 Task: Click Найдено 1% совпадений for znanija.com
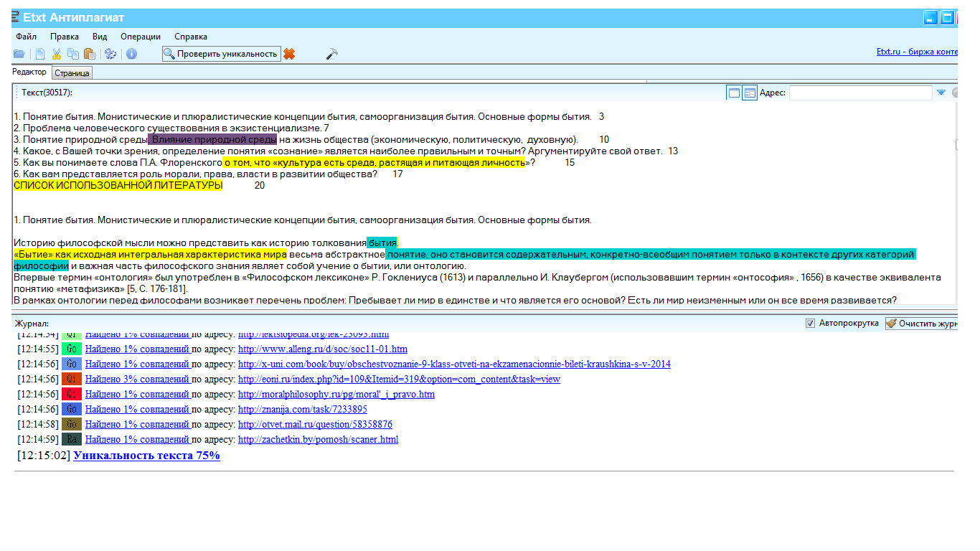click(x=137, y=410)
